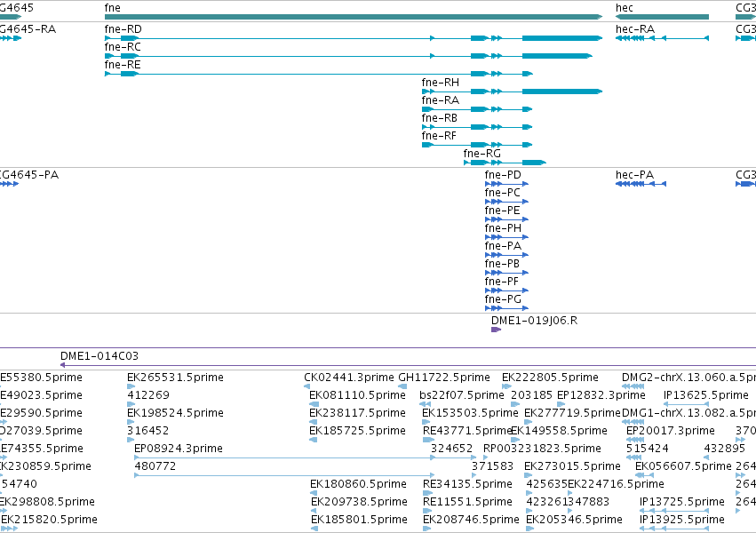Viewport: 756px width, 533px height.
Task: Select the 432895 feature
Action: (706, 457)
